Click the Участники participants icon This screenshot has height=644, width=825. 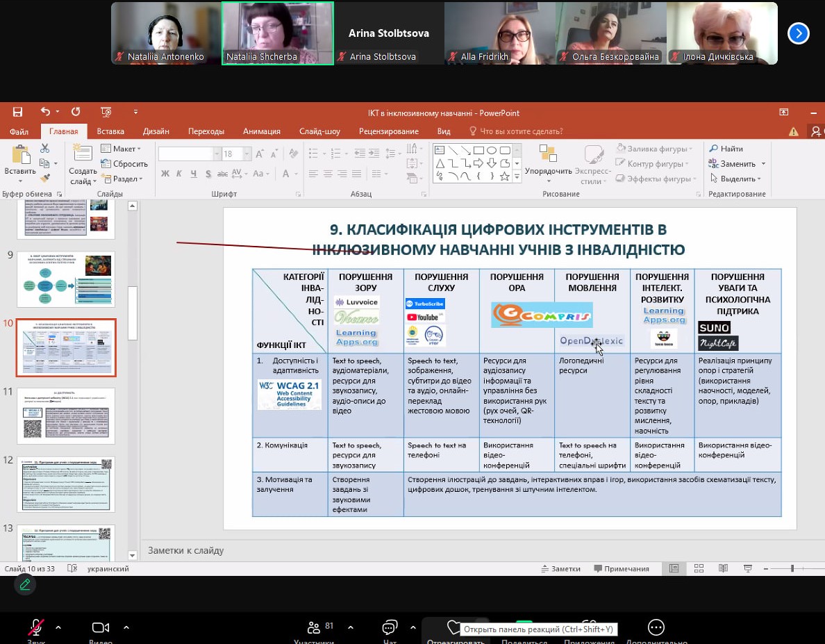pos(314,627)
